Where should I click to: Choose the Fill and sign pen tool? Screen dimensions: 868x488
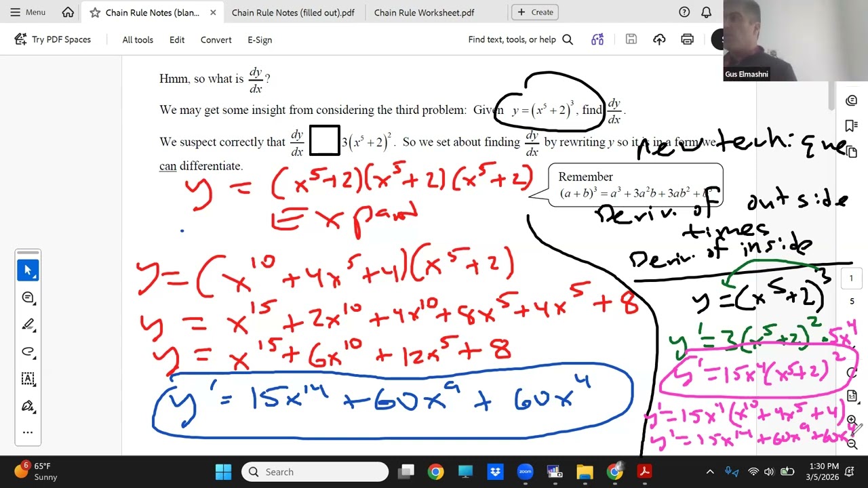(x=28, y=405)
